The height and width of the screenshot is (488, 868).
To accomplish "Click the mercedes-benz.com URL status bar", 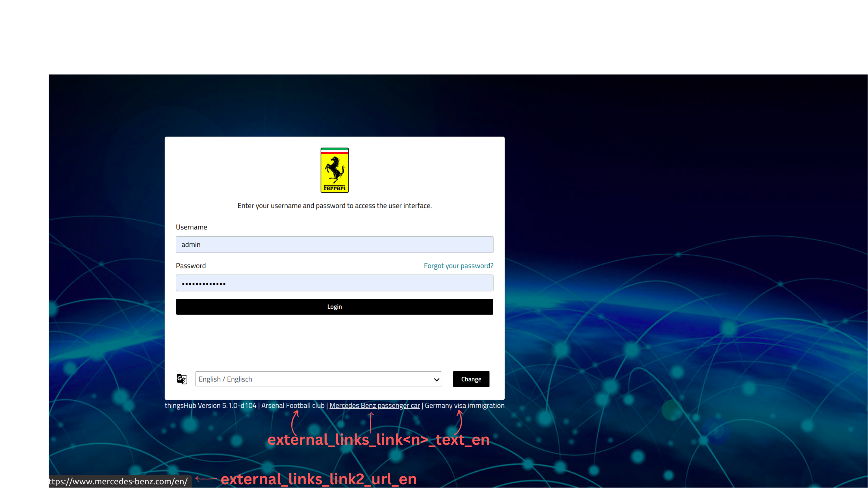I will tap(119, 481).
